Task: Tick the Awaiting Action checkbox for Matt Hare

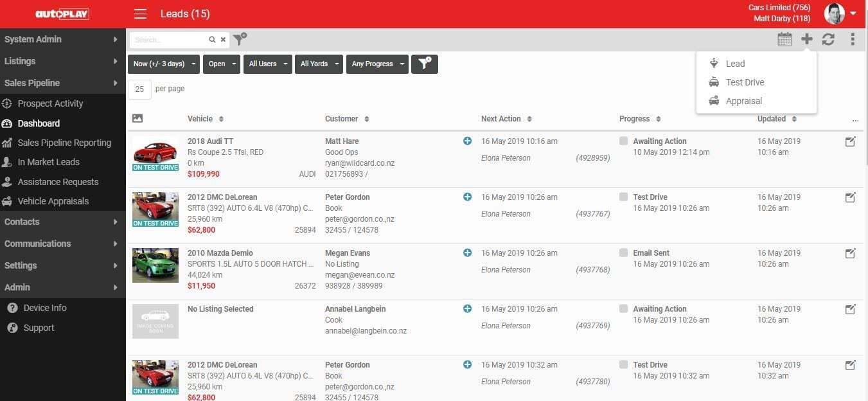Action: [x=623, y=141]
